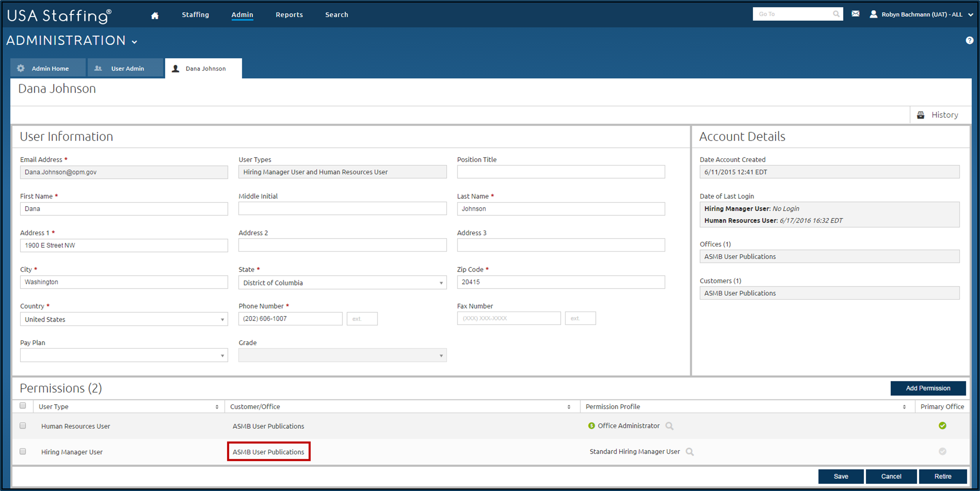Sort by Customer/Office column arrows

point(569,407)
